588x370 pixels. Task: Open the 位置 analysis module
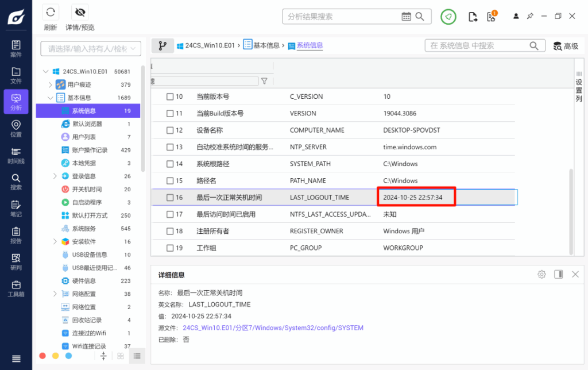[x=16, y=129]
